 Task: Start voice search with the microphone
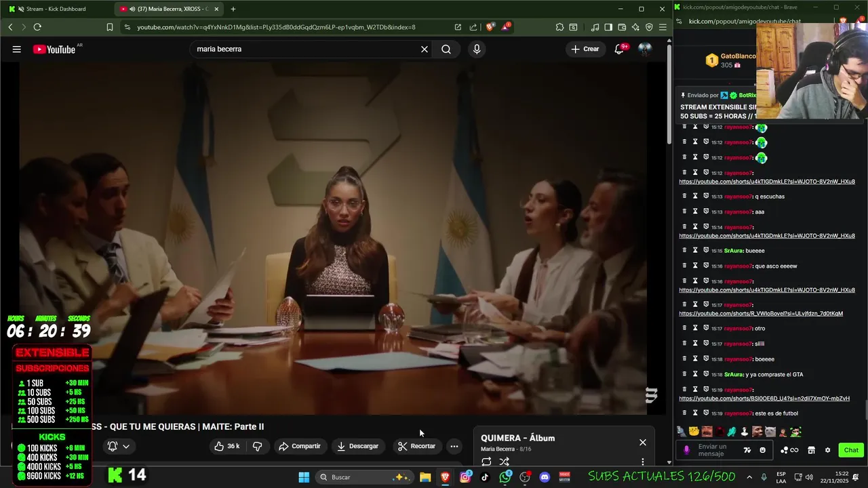477,49
